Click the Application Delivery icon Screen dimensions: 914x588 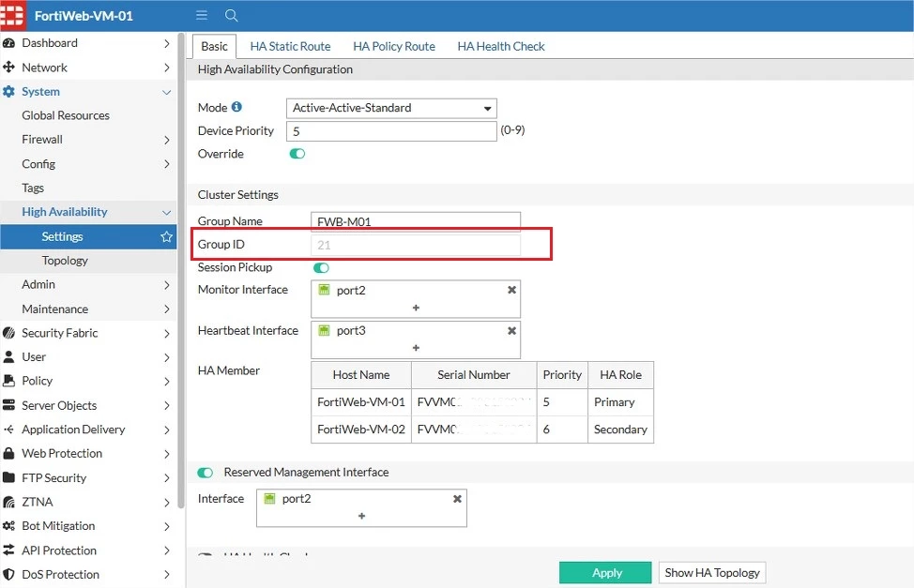(8, 430)
